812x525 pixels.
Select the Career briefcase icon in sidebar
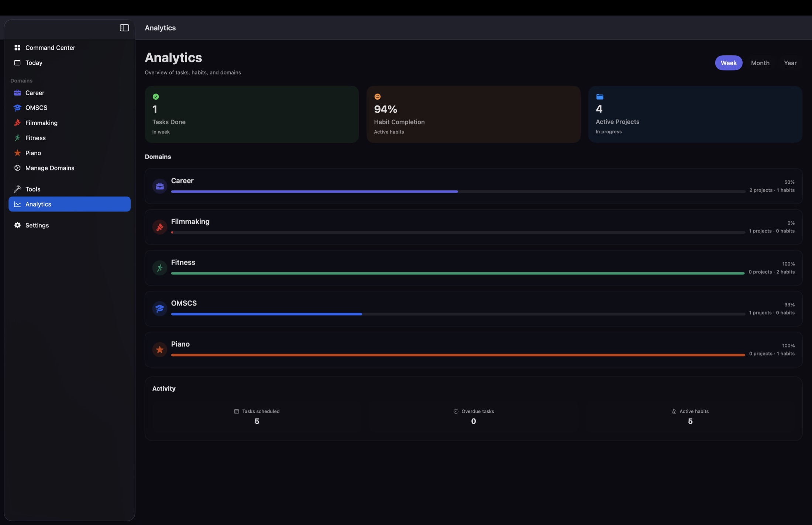tap(18, 93)
